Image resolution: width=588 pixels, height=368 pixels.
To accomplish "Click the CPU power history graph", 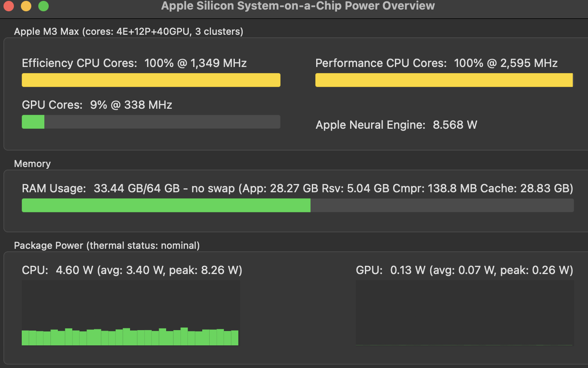I will click(130, 312).
